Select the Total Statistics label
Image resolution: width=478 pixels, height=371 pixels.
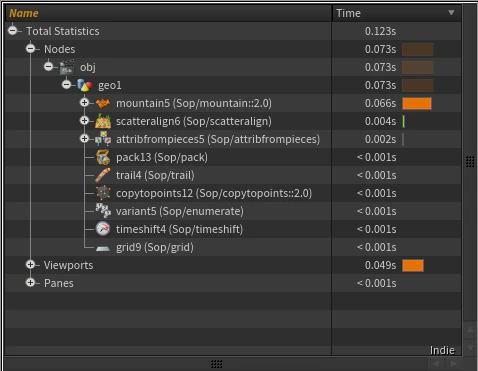coord(63,31)
